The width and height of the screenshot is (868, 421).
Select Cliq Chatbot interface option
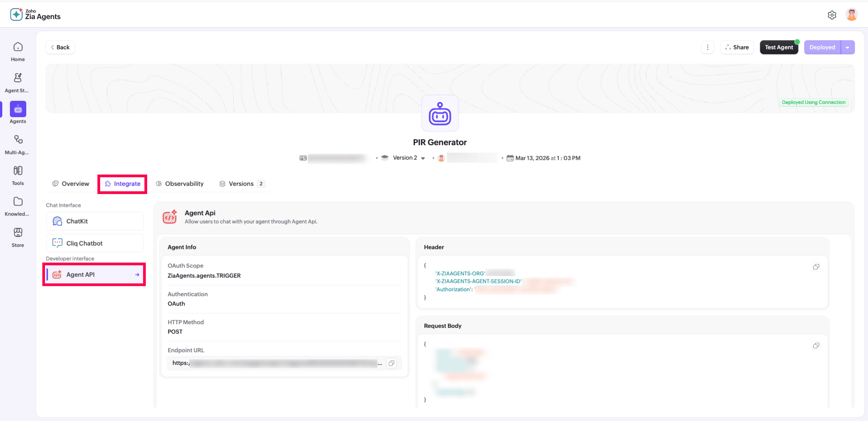tap(95, 243)
